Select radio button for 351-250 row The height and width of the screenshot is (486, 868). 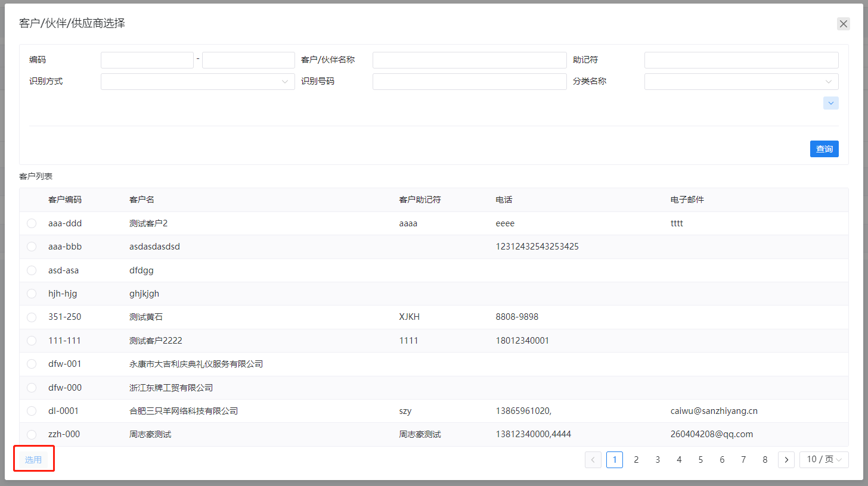point(32,317)
